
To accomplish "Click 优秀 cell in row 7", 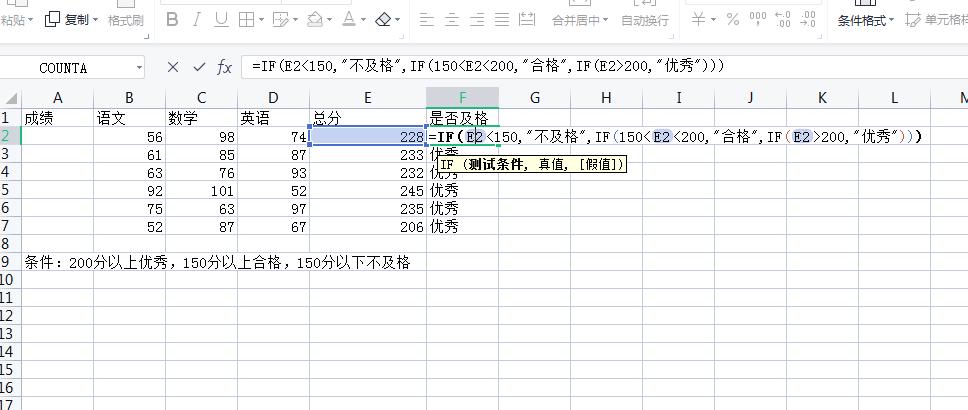I will point(462,227).
